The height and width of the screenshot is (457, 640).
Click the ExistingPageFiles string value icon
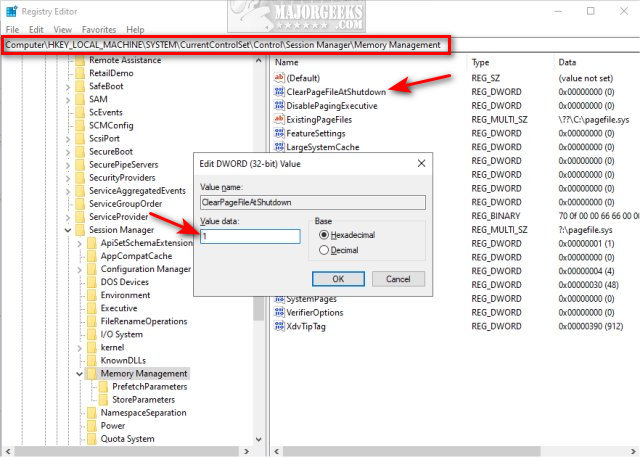(x=279, y=119)
